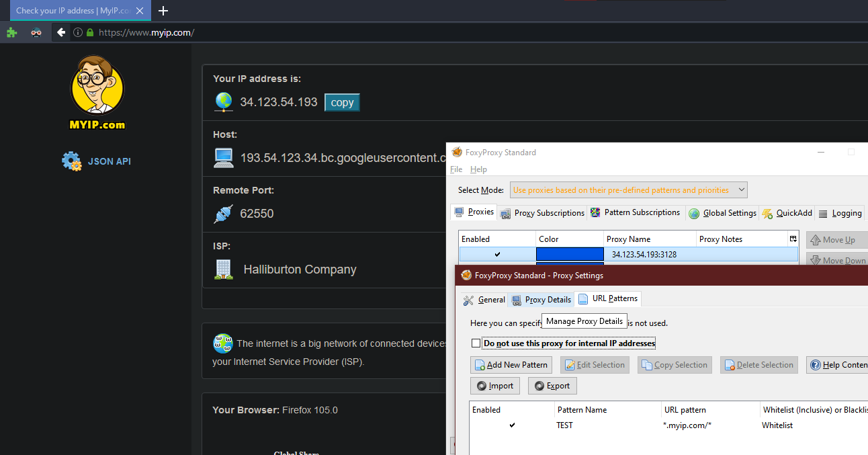The height and width of the screenshot is (455, 868).
Task: Select the IP address text 34.123.54.193
Action: pyautogui.click(x=279, y=102)
